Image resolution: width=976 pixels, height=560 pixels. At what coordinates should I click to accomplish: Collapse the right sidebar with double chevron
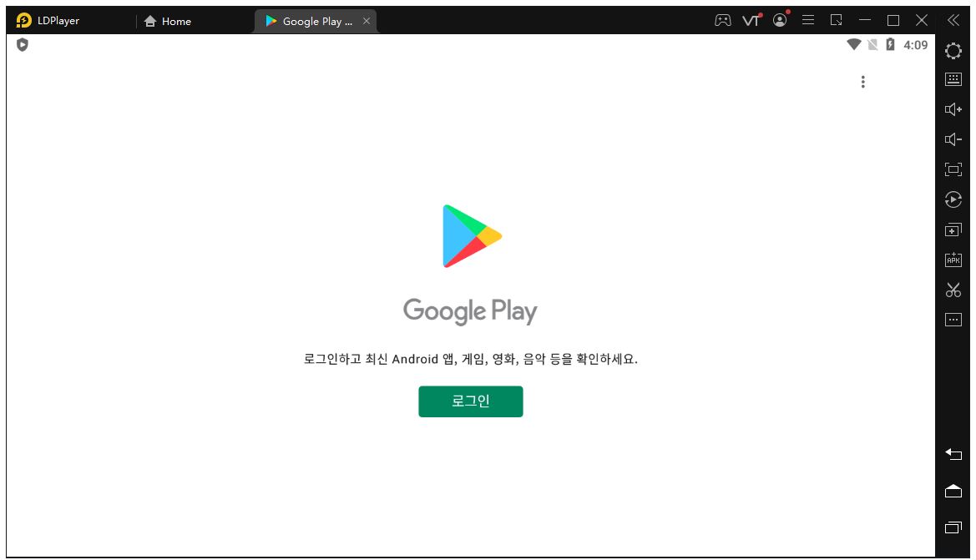click(x=953, y=20)
